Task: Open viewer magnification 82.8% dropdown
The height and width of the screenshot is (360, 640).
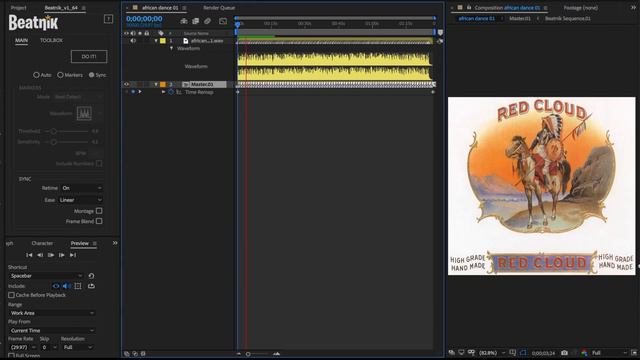Action: click(492, 353)
